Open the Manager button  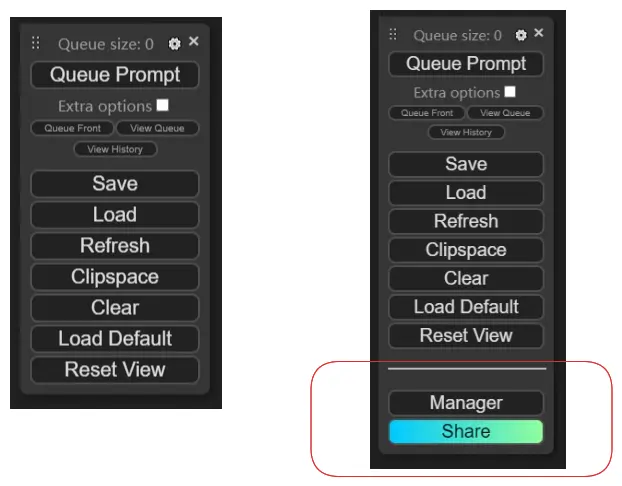click(x=466, y=402)
